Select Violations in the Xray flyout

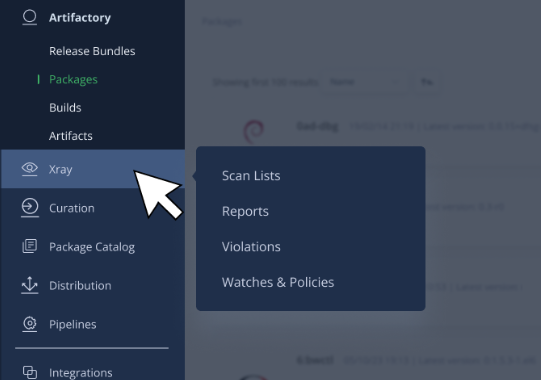pos(251,247)
